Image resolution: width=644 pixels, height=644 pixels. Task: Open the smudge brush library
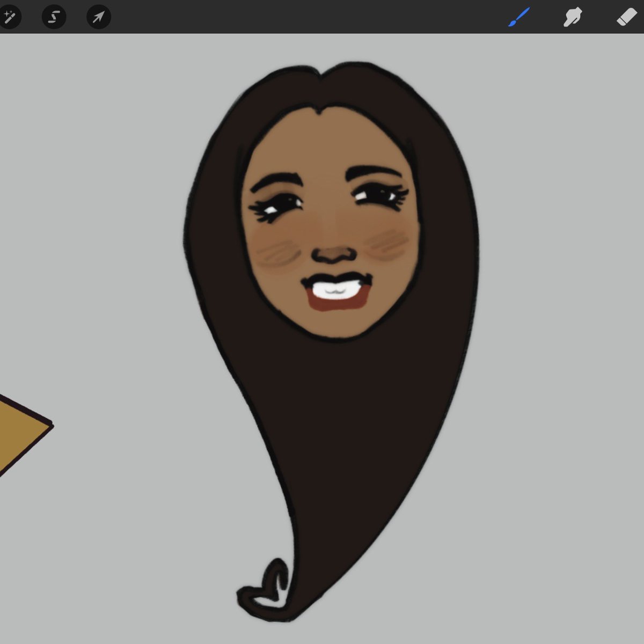572,17
